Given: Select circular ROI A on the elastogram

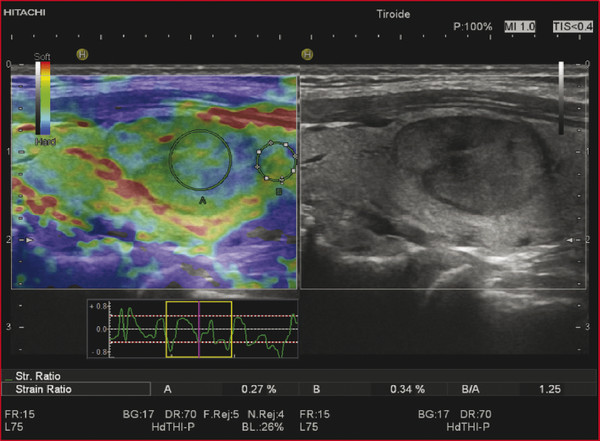Looking at the screenshot, I should point(201,158).
